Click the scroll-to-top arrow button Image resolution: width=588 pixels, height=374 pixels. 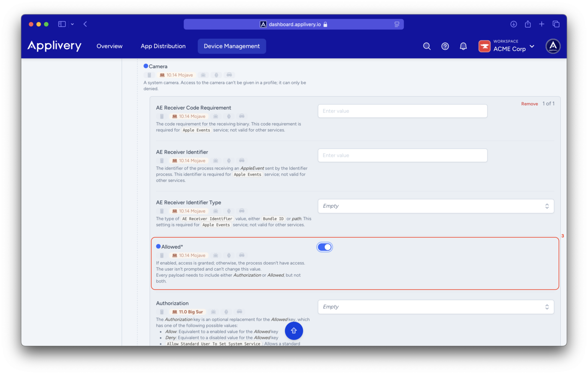click(x=294, y=331)
